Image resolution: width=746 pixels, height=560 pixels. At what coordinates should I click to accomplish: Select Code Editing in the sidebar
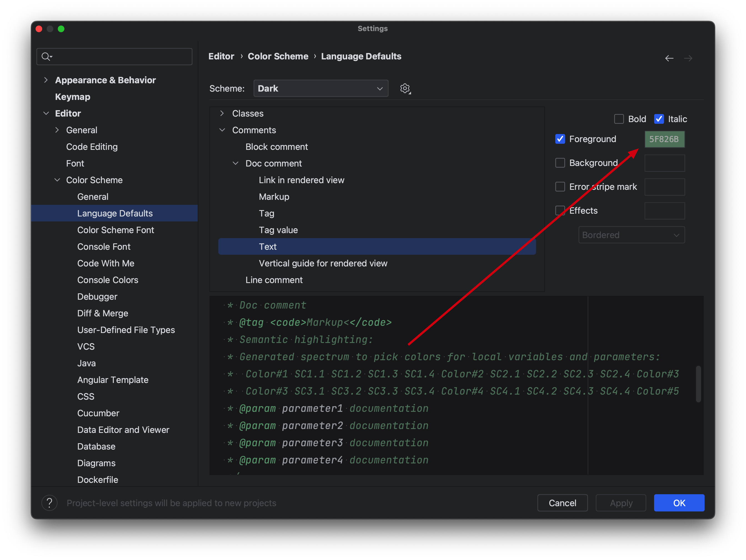(x=92, y=147)
